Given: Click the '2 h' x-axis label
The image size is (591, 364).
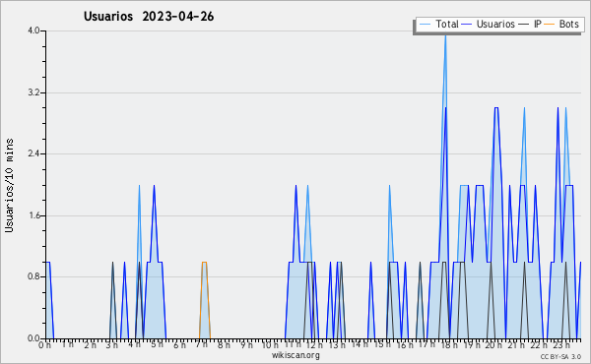Looking at the screenshot, I should pos(90,344).
